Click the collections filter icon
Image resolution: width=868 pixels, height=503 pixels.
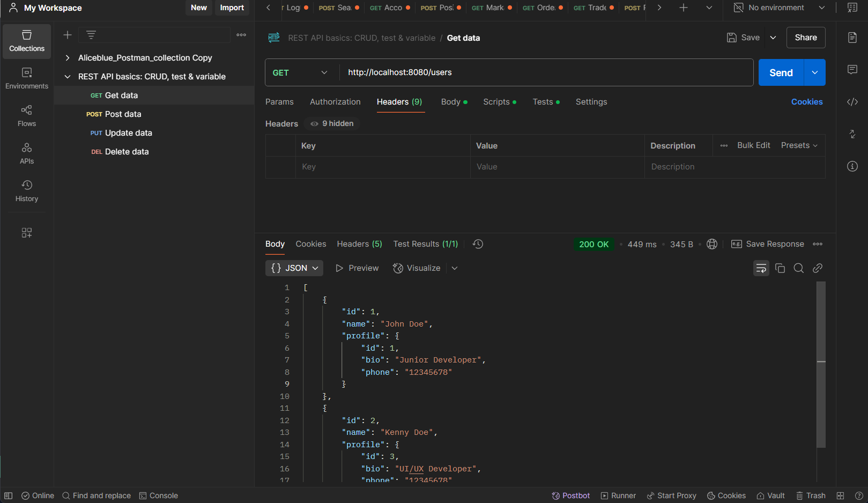pyautogui.click(x=91, y=35)
